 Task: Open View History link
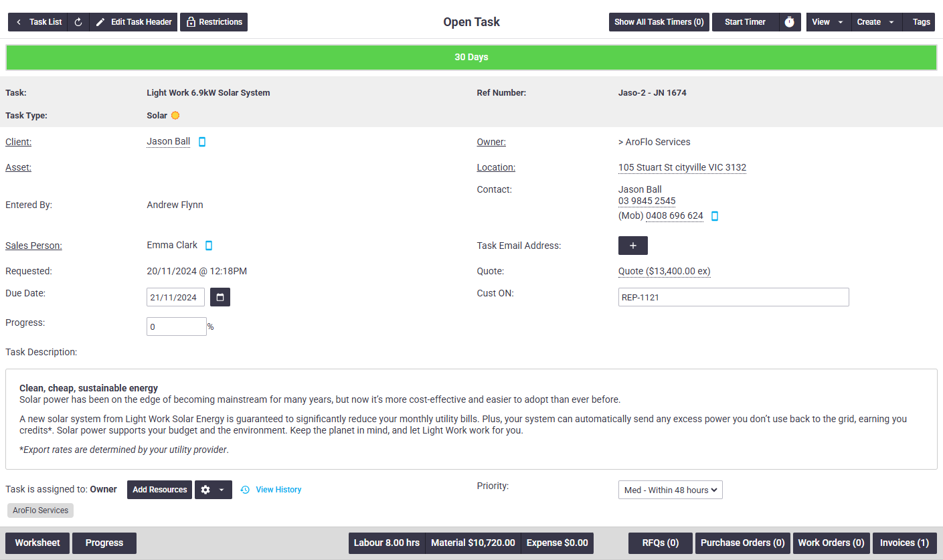click(271, 490)
